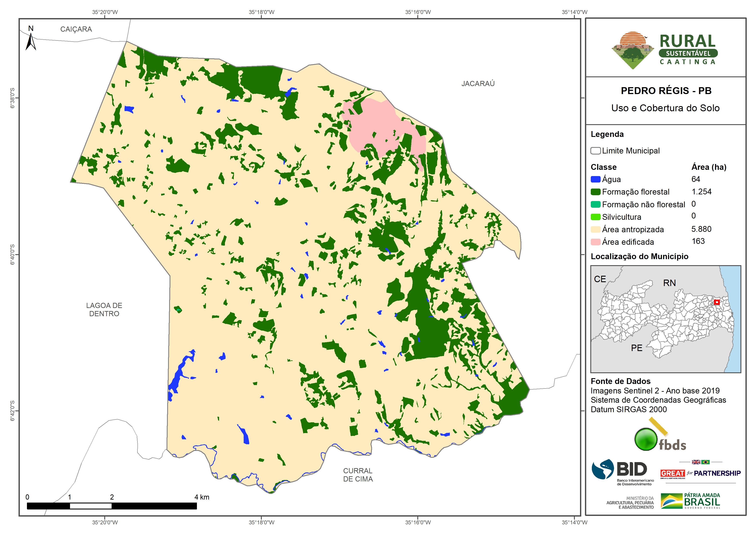The image size is (756, 534).
Task: Click the GREAT for Partnership logo
Action: [x=700, y=473]
